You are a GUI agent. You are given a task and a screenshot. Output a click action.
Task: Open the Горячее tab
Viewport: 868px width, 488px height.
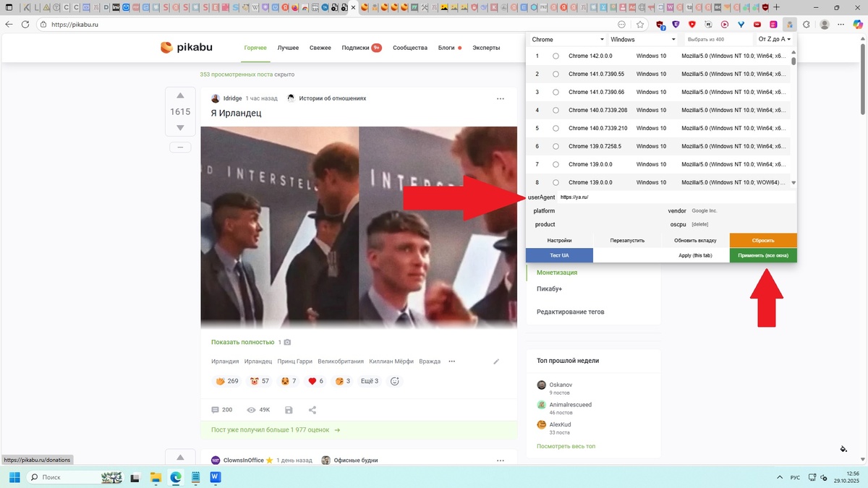tap(255, 48)
